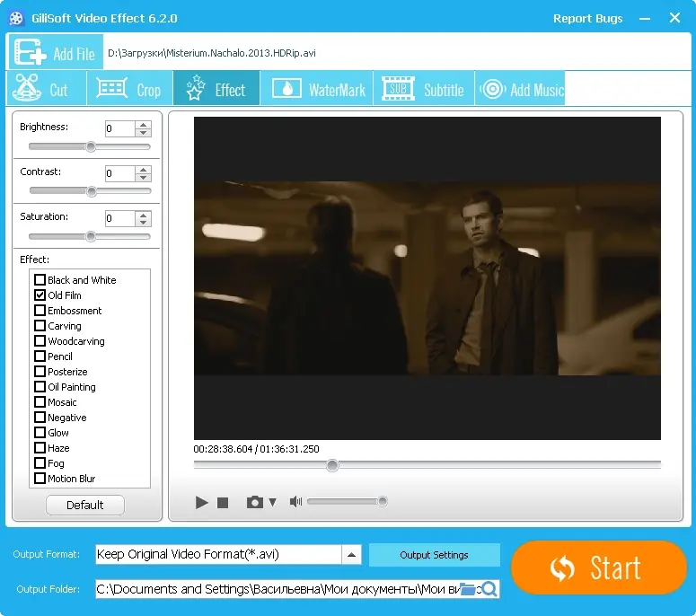Enable the Oil Painting effect
696x616 pixels.
40,386
